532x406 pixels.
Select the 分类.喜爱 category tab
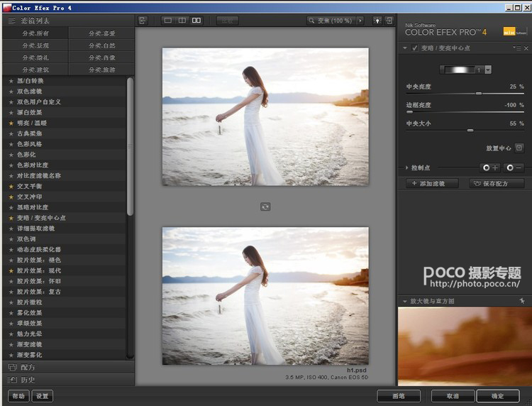[101, 33]
